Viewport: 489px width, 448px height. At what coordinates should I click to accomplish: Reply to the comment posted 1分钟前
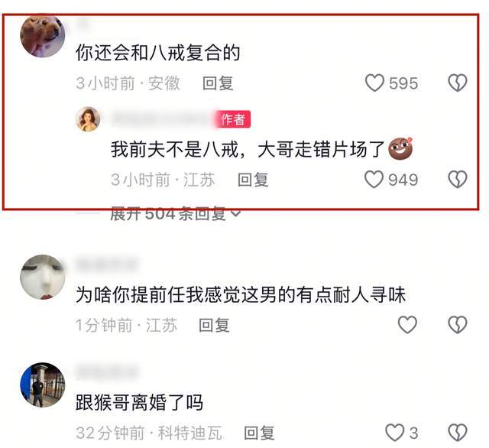[214, 325]
